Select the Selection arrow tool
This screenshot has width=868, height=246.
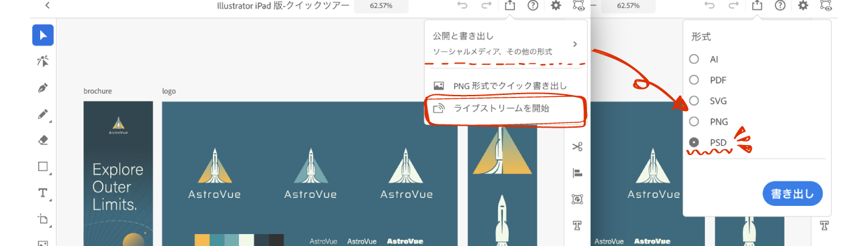(43, 35)
